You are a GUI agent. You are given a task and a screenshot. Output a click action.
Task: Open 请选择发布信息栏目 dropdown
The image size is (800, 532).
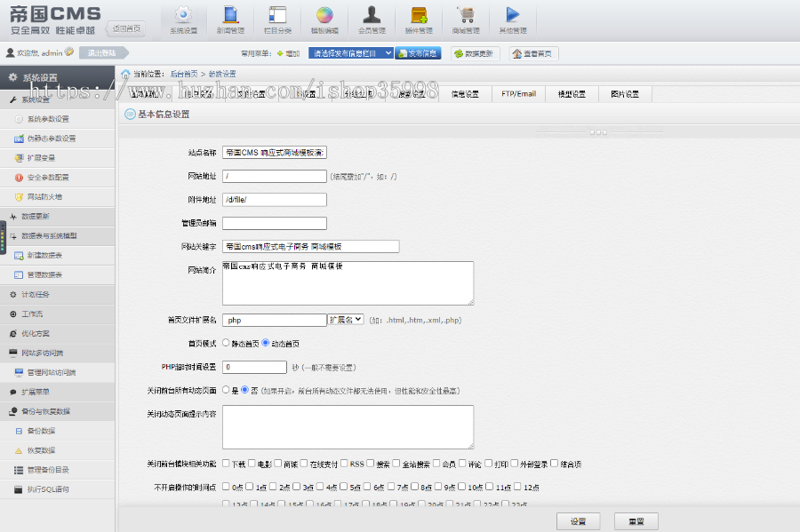(350, 53)
